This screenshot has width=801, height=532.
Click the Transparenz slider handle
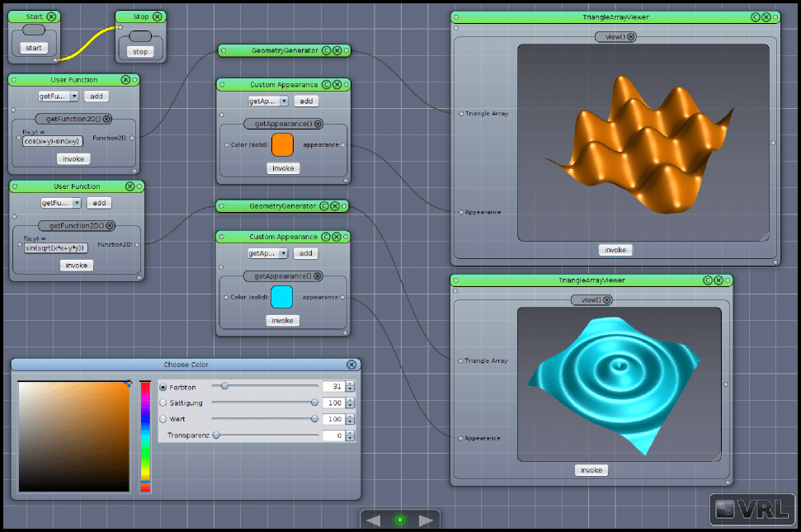(x=216, y=435)
